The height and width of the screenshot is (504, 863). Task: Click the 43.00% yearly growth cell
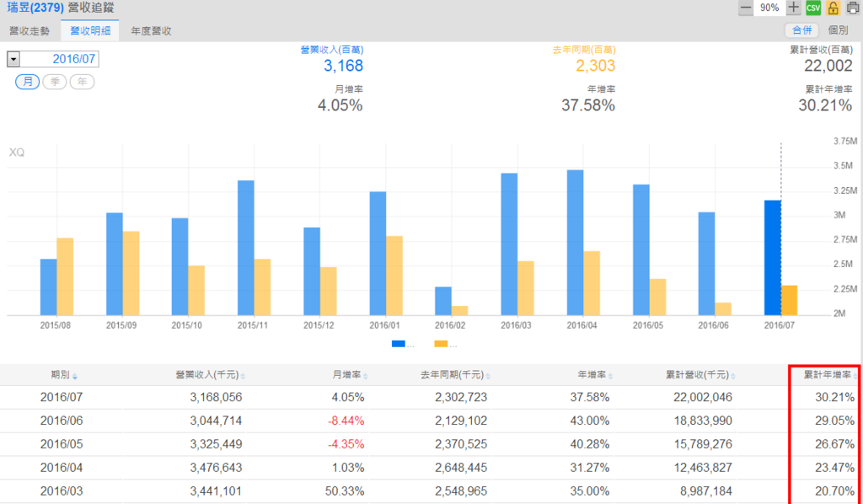590,421
